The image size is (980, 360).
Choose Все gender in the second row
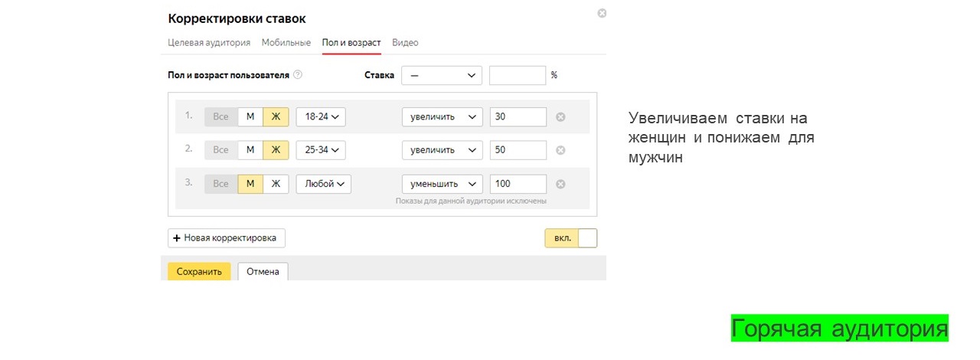tap(220, 150)
